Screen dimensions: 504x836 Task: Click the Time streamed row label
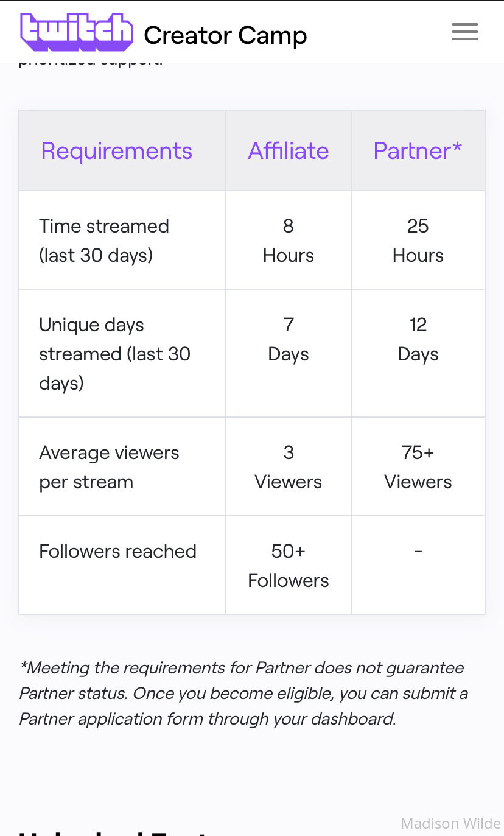[x=104, y=241]
